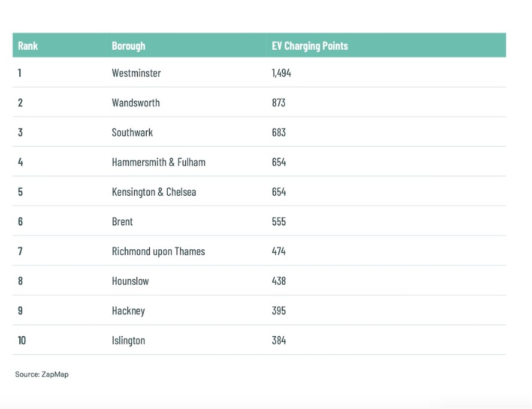Click rank number 10 in the table
This screenshot has width=532, height=409.
[x=22, y=341]
